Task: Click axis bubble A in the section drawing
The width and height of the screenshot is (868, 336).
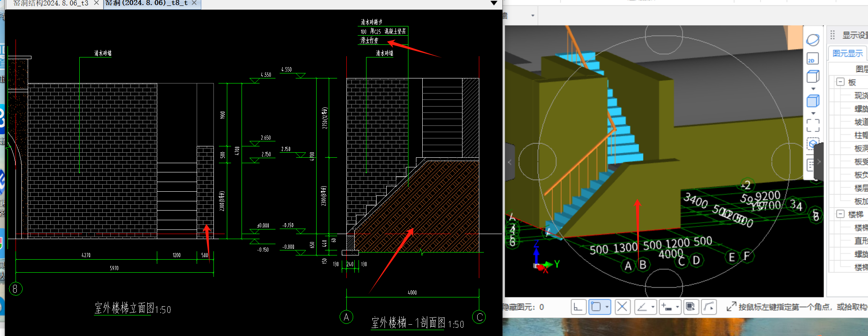Action: tap(346, 317)
